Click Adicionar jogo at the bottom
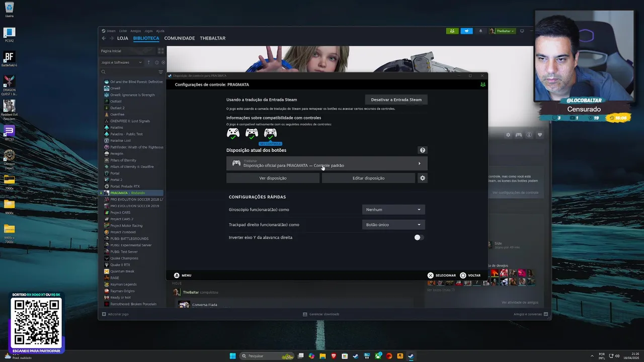 115,314
